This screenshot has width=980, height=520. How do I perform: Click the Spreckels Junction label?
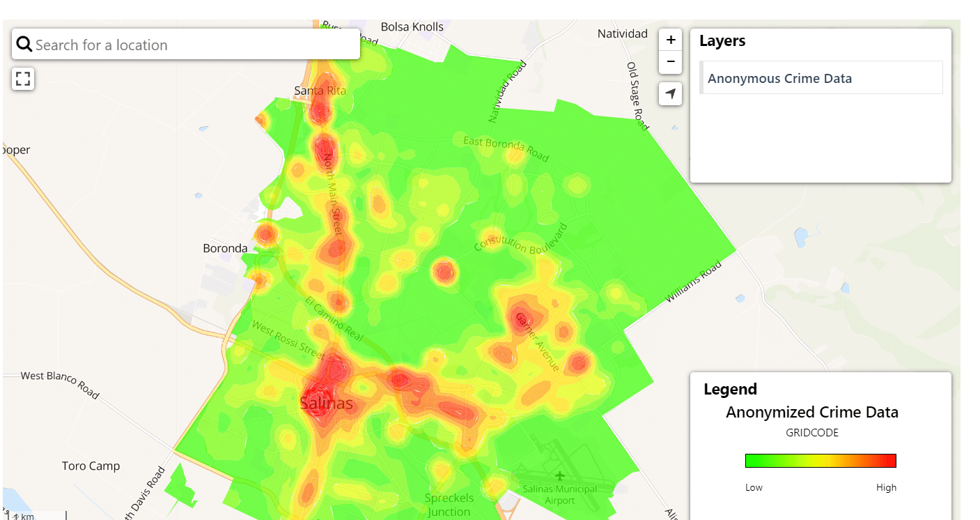coord(449,505)
